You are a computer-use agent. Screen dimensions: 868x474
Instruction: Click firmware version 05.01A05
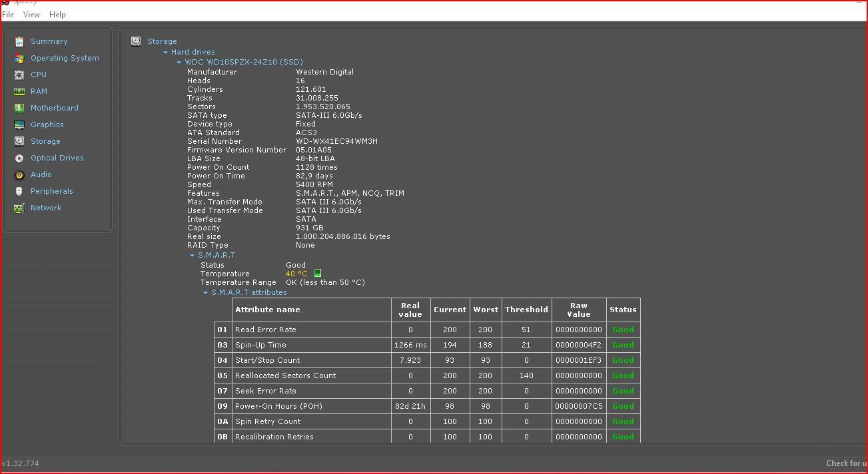click(314, 150)
